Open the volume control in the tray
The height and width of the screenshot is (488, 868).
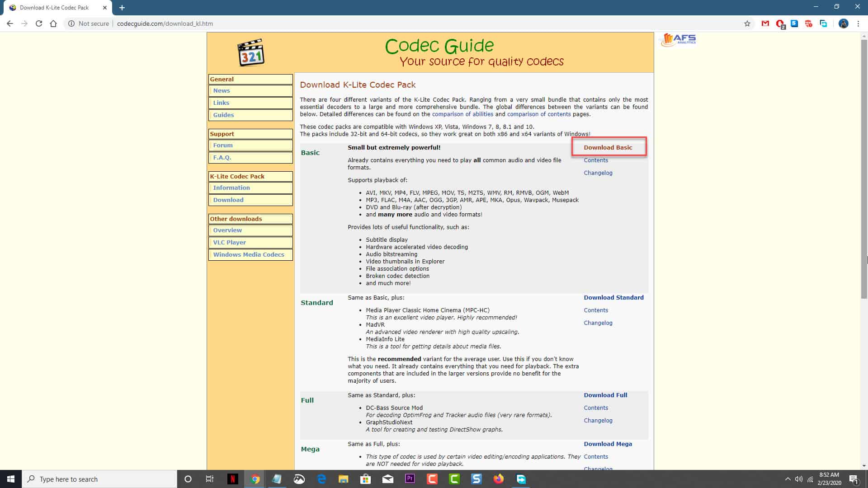click(x=799, y=479)
